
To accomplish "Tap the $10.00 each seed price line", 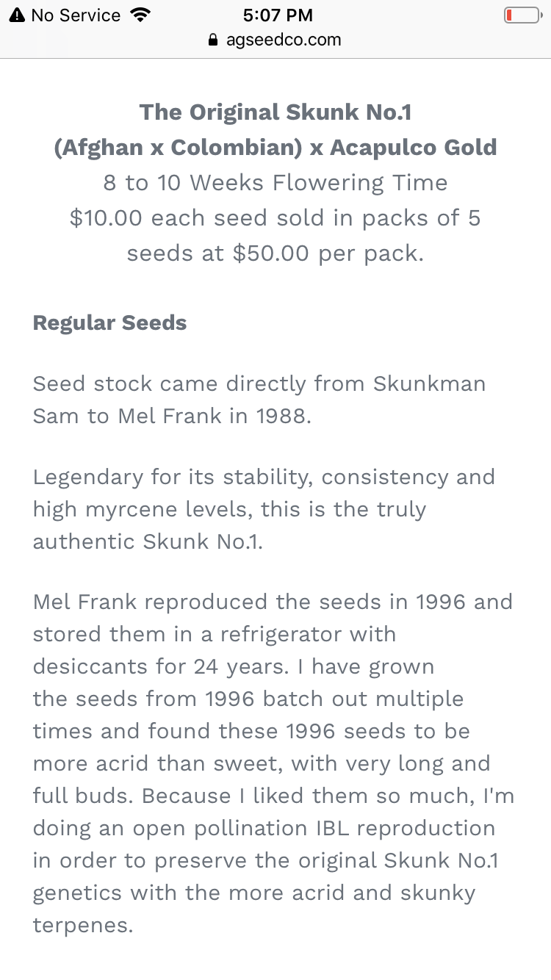I will coord(275,218).
